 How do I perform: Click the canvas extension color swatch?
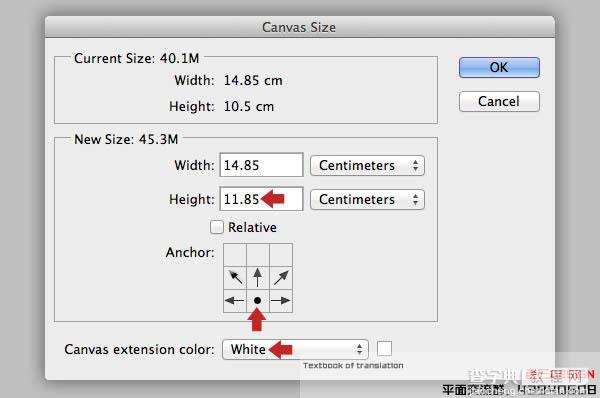click(384, 349)
